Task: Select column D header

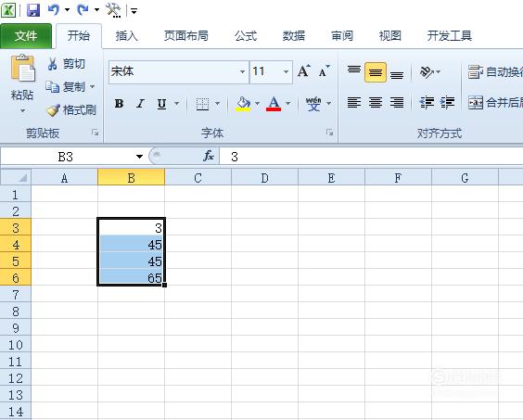Action: [x=264, y=177]
